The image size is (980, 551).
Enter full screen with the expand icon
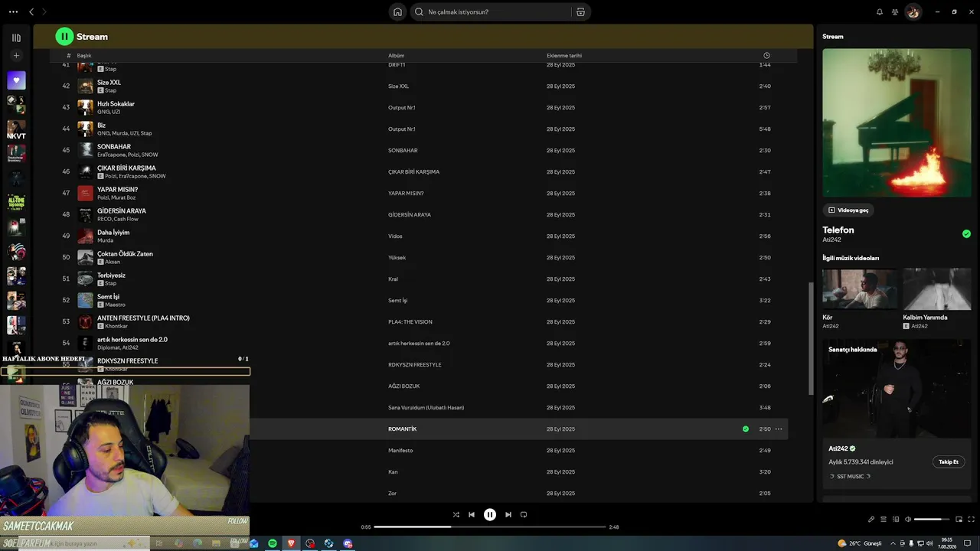coord(972,520)
